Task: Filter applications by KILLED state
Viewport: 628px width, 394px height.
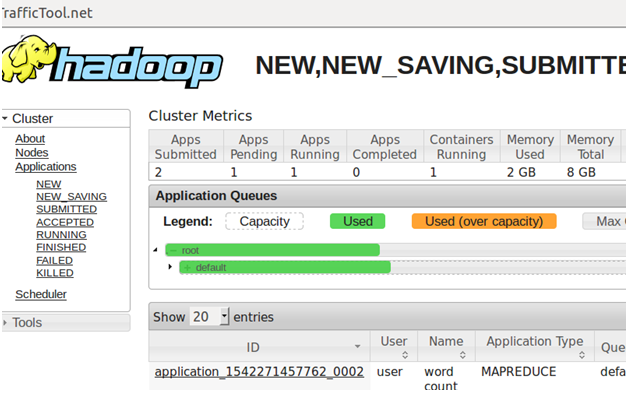Action: click(x=55, y=273)
